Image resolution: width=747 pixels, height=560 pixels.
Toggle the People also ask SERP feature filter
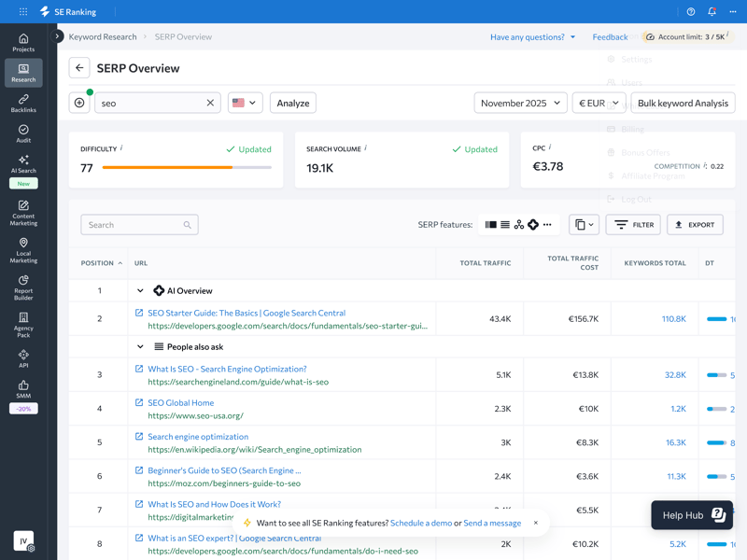click(x=505, y=225)
